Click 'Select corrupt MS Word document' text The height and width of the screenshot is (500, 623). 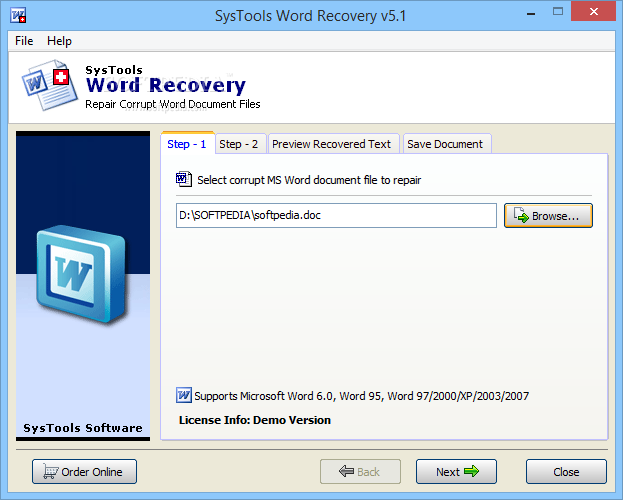click(x=309, y=180)
